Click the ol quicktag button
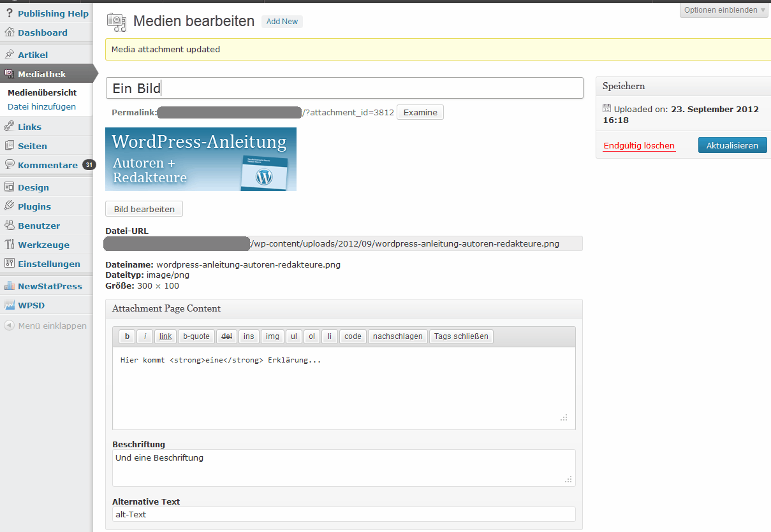The height and width of the screenshot is (532, 771). tap(311, 336)
